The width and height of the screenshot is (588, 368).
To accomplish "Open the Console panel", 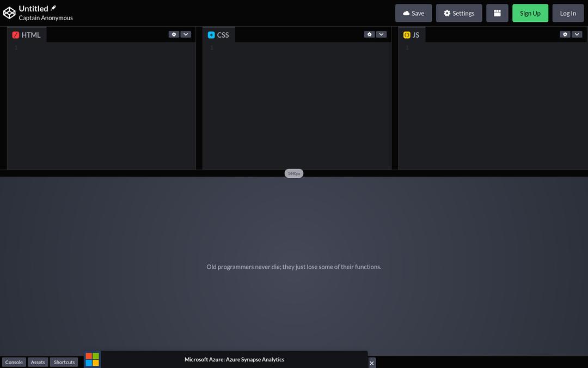I will pos(14,361).
